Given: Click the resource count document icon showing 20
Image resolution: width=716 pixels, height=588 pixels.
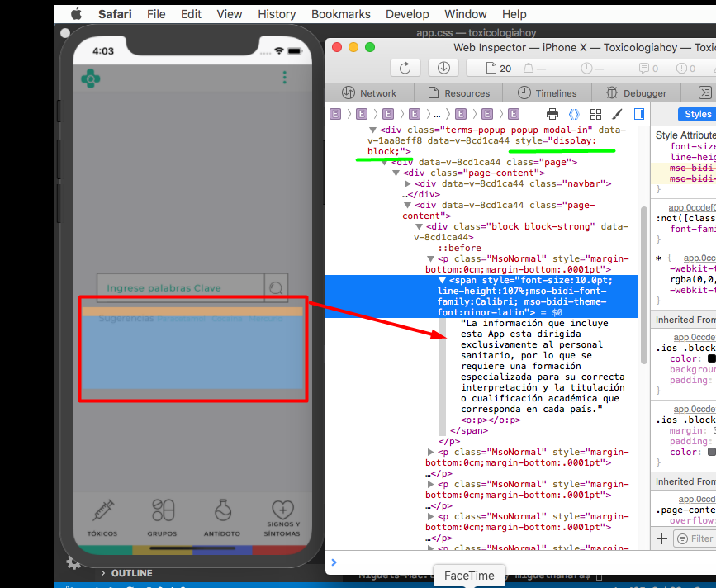Looking at the screenshot, I should click(x=491, y=69).
